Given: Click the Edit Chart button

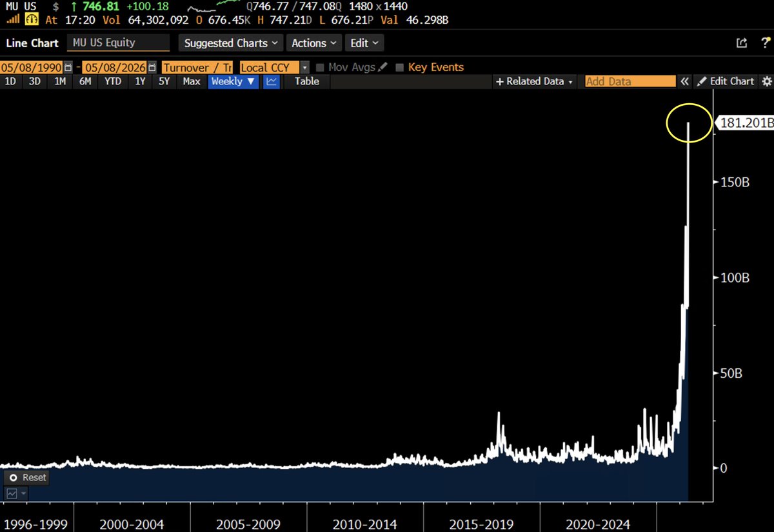Looking at the screenshot, I should 726,81.
